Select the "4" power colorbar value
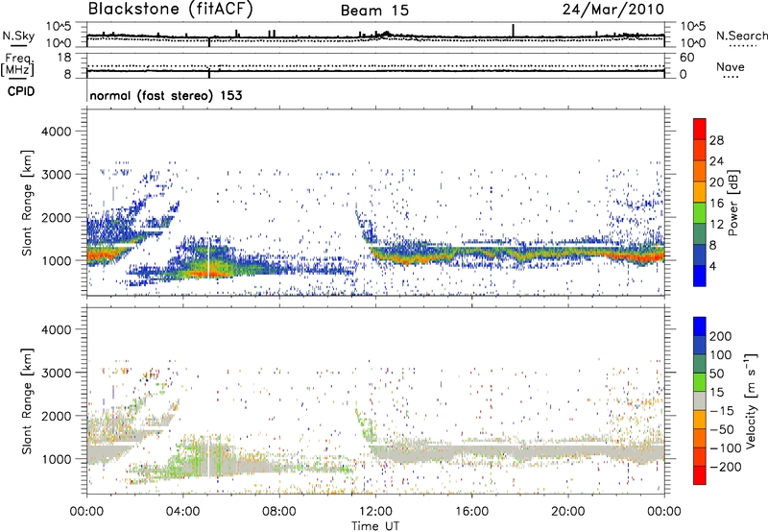This screenshot has width=768, height=532. tap(712, 266)
